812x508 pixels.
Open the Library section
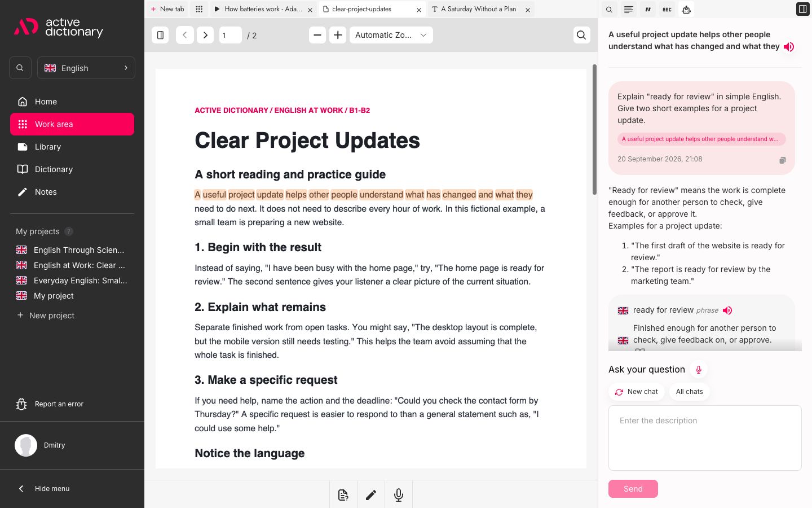tap(72, 147)
